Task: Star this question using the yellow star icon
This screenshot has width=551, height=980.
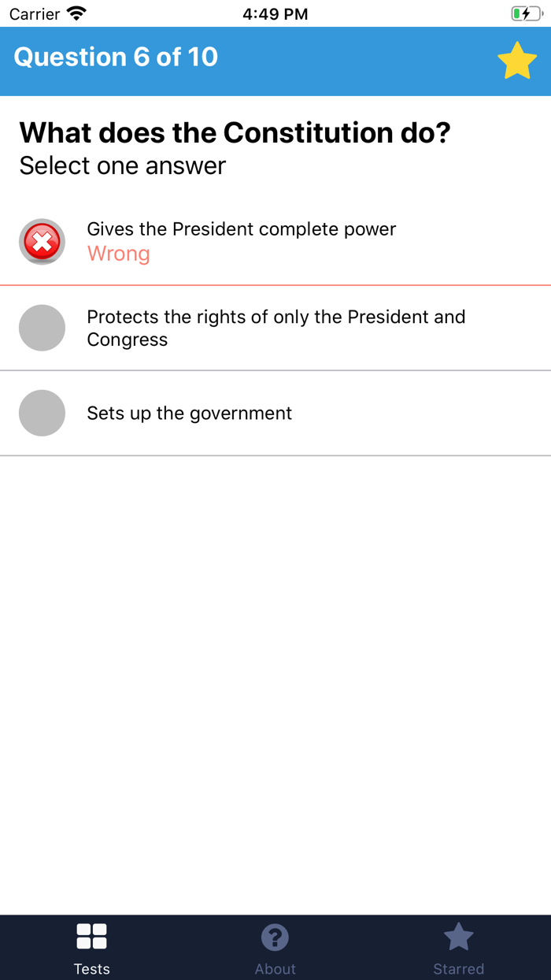Action: point(517,60)
